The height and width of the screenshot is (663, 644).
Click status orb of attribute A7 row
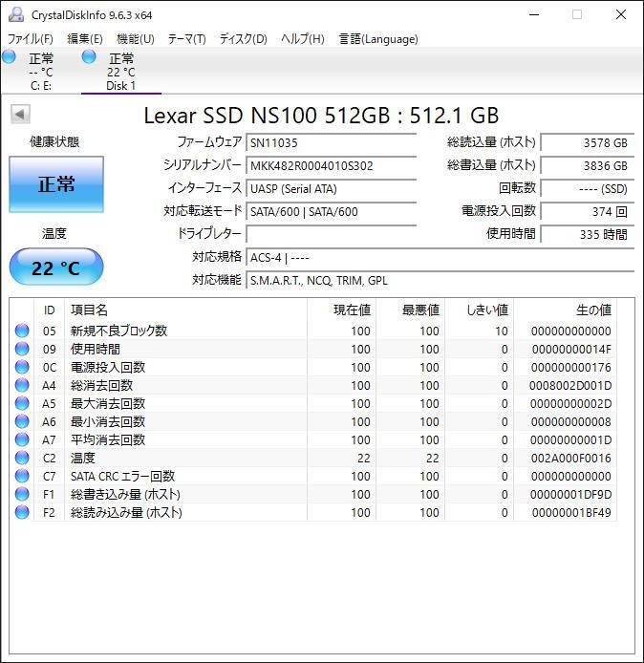[x=22, y=439]
